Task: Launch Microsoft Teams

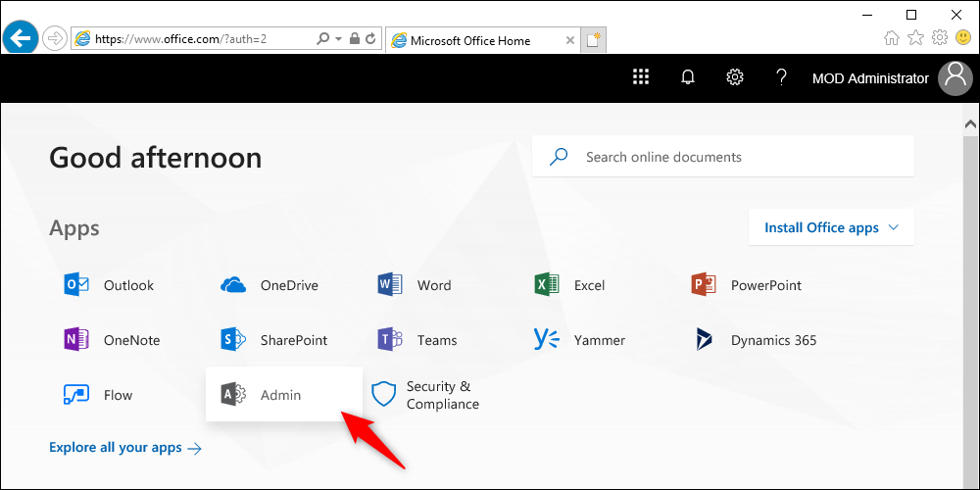Action: 416,341
